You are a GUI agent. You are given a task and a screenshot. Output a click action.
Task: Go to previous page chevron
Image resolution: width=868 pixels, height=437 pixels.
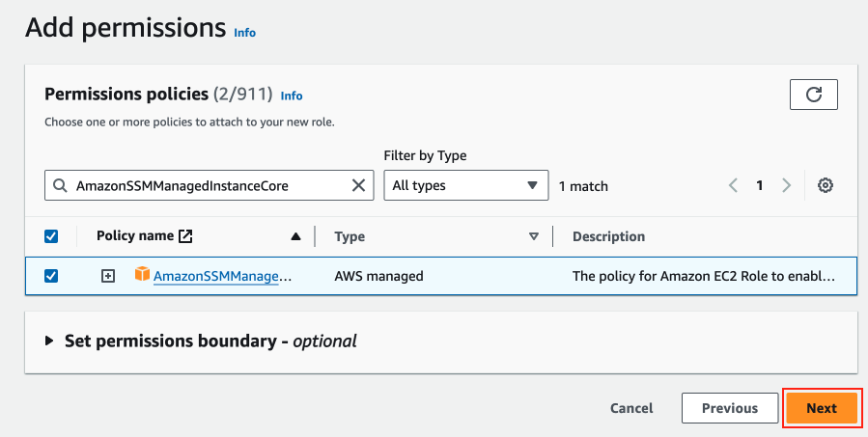734,185
